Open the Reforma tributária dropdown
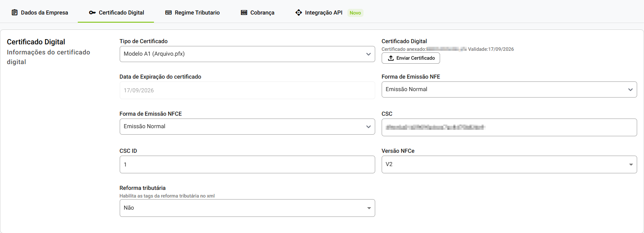The image size is (644, 233). click(x=247, y=208)
